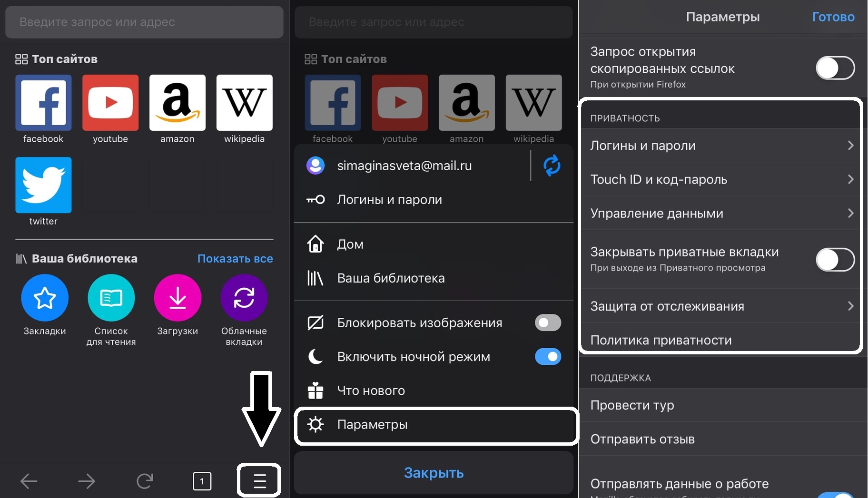Select Дом menu item
Screen dimensions: 868x498
[434, 244]
